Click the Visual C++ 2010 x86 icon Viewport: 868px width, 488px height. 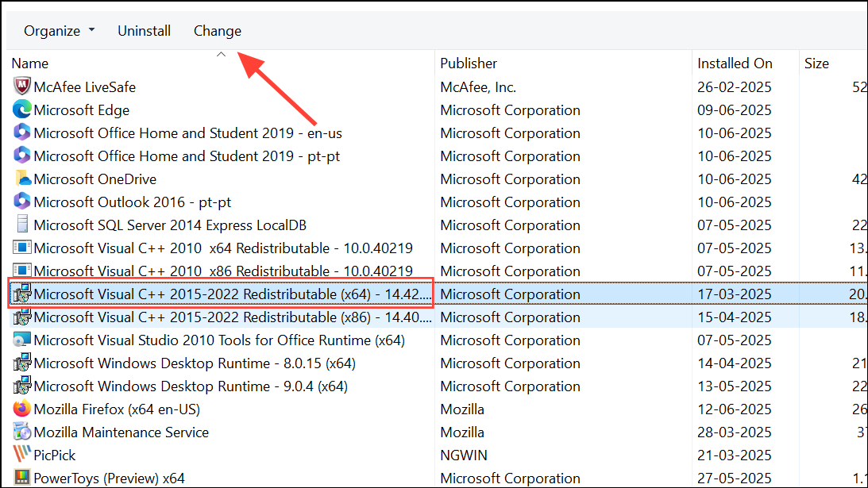point(21,271)
